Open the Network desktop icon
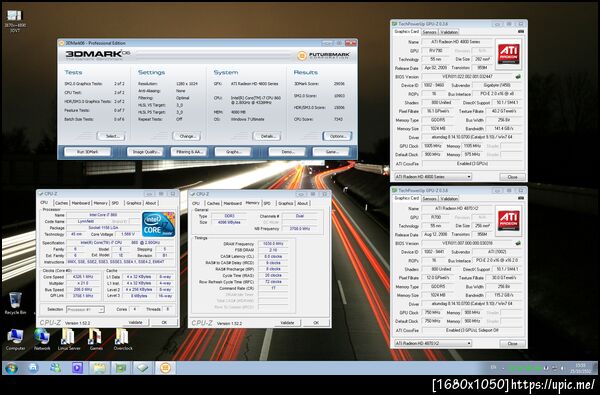Viewport: 600px width, 395px height. (42, 340)
